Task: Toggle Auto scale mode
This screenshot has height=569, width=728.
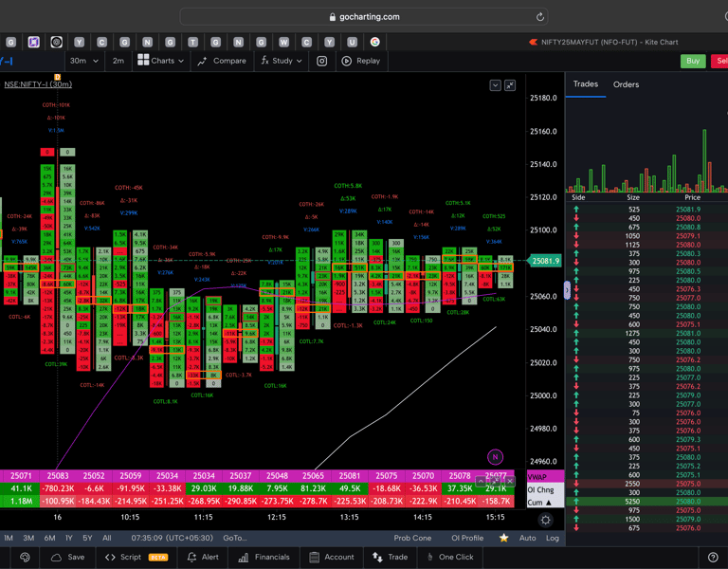Action: point(527,538)
